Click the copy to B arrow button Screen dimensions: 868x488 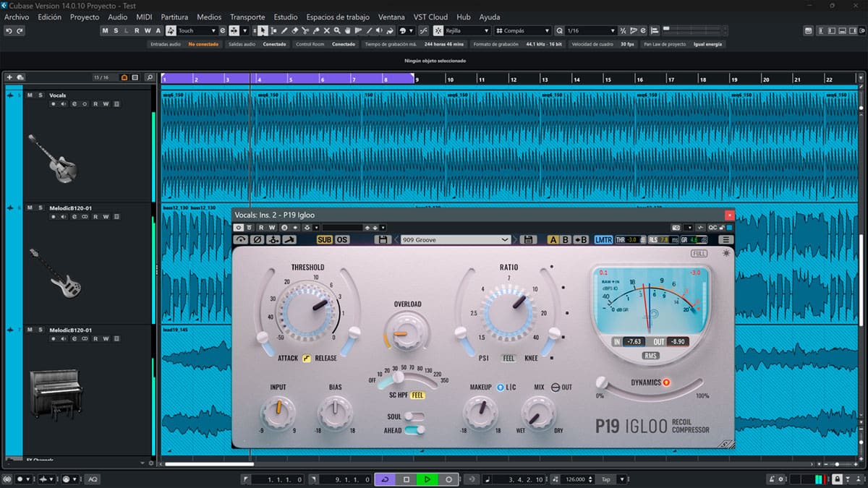(x=580, y=239)
